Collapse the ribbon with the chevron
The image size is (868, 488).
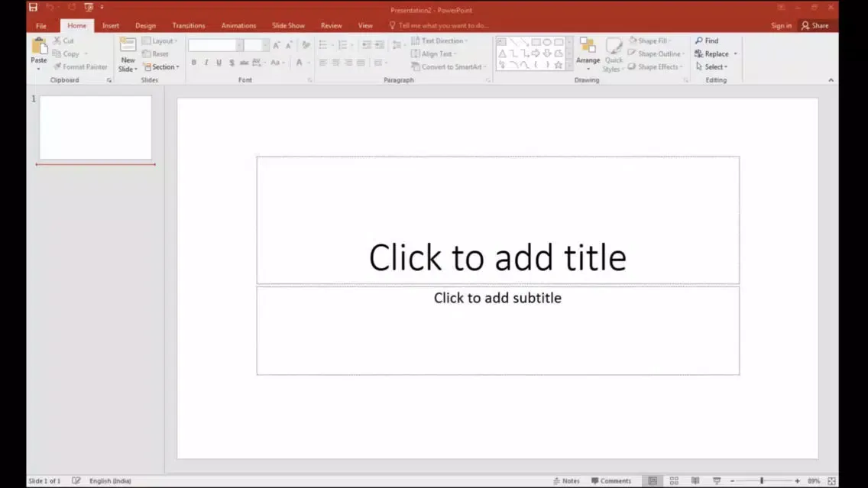pyautogui.click(x=831, y=80)
